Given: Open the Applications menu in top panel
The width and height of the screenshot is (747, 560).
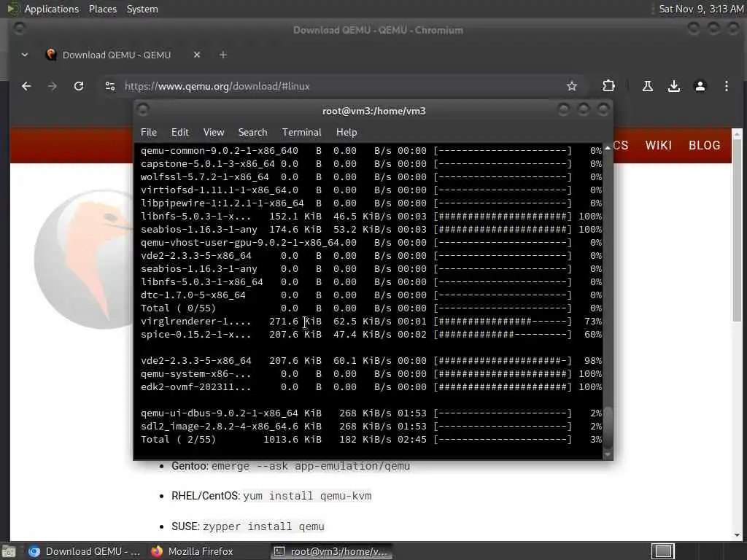Looking at the screenshot, I should tap(52, 9).
